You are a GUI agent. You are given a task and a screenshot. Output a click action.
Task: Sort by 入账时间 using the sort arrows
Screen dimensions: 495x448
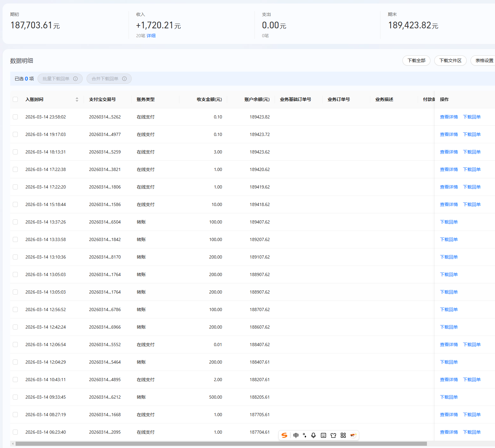[x=77, y=99]
